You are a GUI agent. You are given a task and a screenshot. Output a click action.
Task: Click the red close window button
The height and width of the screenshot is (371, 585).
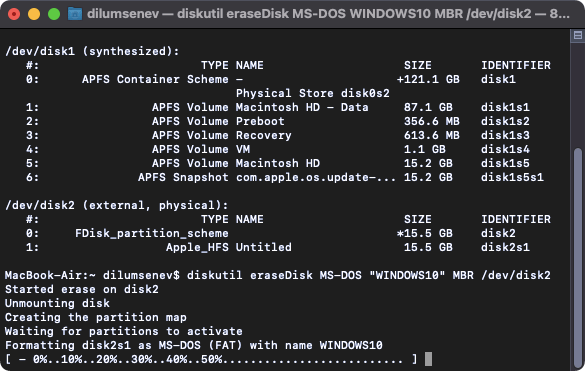[14, 14]
